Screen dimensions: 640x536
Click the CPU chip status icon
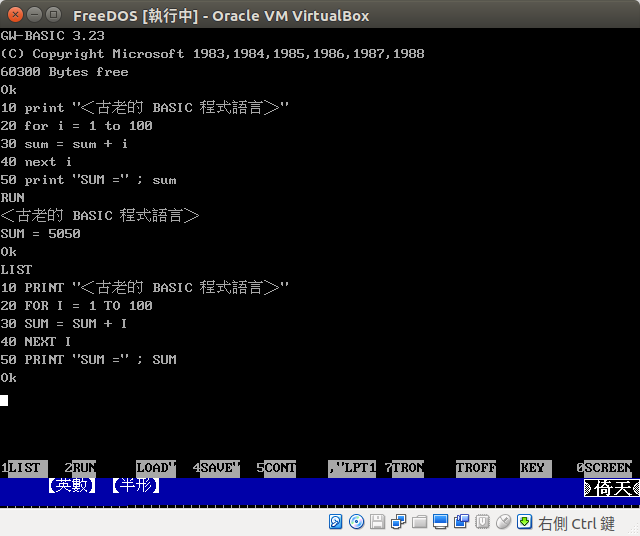[483, 522]
